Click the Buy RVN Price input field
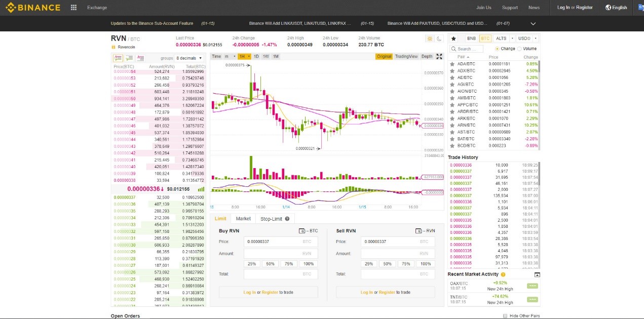Screen dimensions: 644x319 (281, 242)
